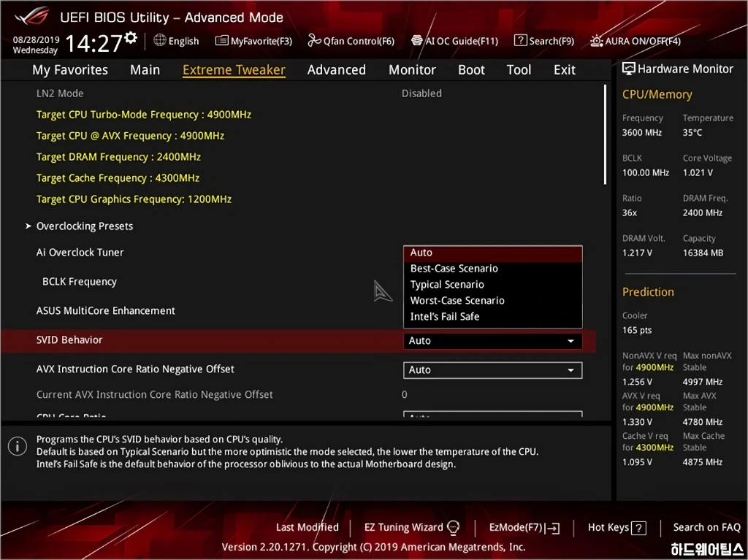Open the Boot tab
748x560 pixels.
coord(471,69)
